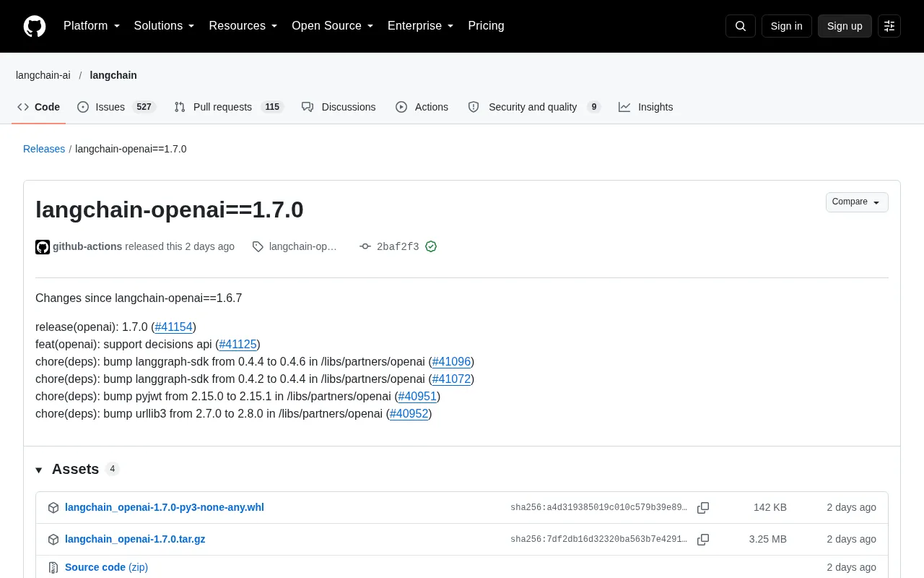Open pull request #40952
The image size is (924, 578).
[409, 414]
